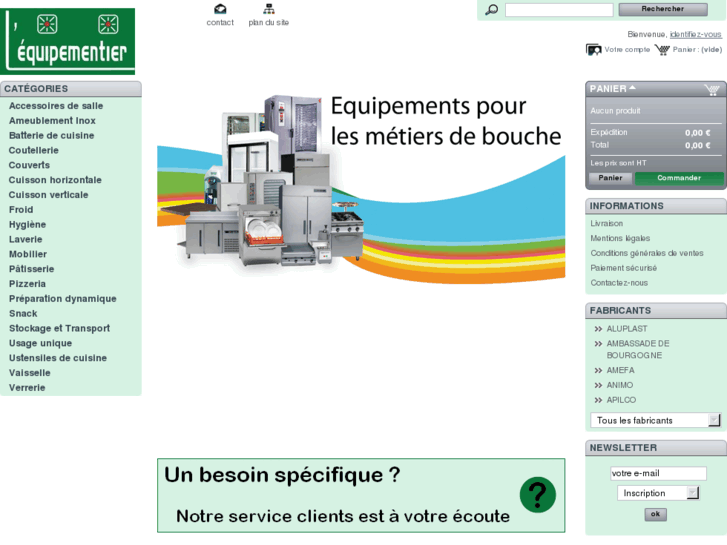727x545 pixels.
Task: Open the Tous les fabricants dropdown
Action: click(656, 420)
